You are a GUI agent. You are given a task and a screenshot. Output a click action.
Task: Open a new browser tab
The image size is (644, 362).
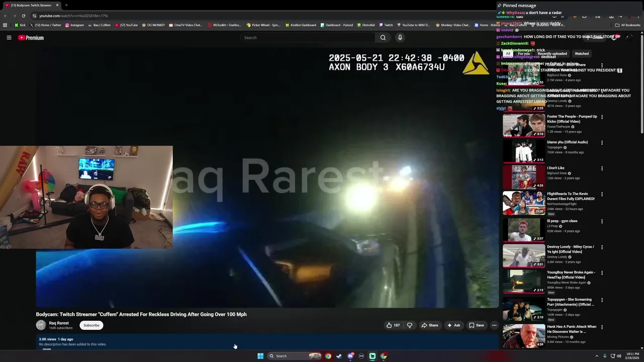click(x=66, y=5)
